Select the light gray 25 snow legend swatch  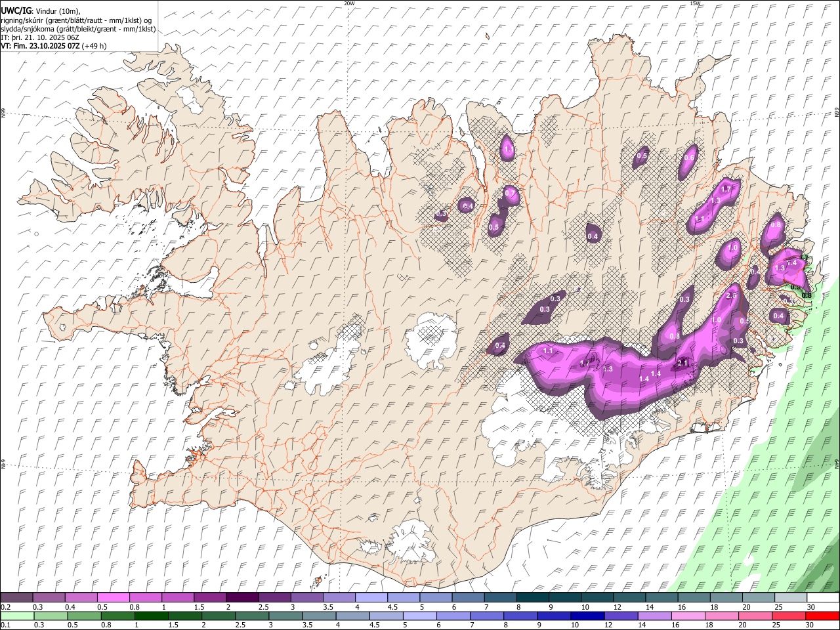789,598
